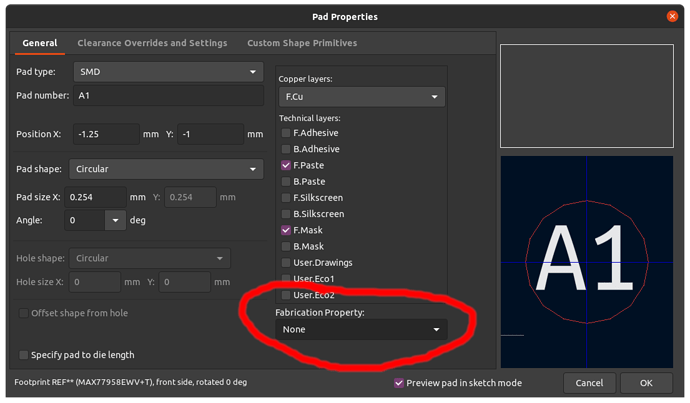Screen dimensions: 690x403
Task: Enable the F.Adhesive layer checkbox
Action: [286, 133]
